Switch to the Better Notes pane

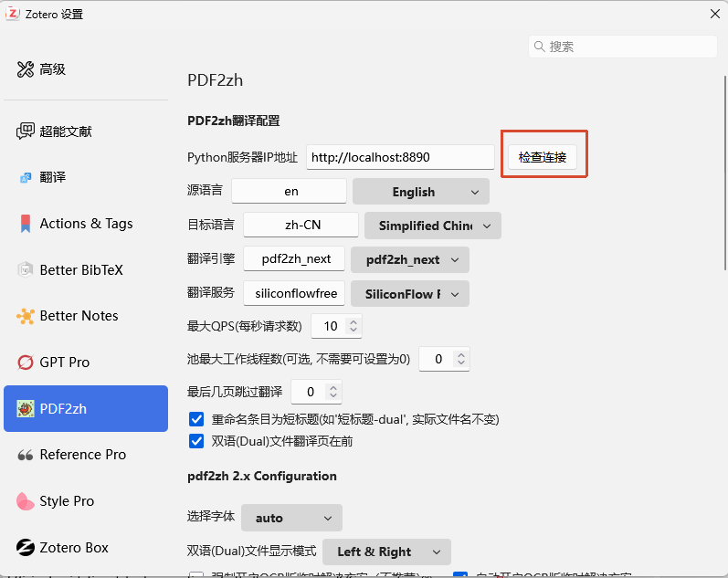pos(86,316)
